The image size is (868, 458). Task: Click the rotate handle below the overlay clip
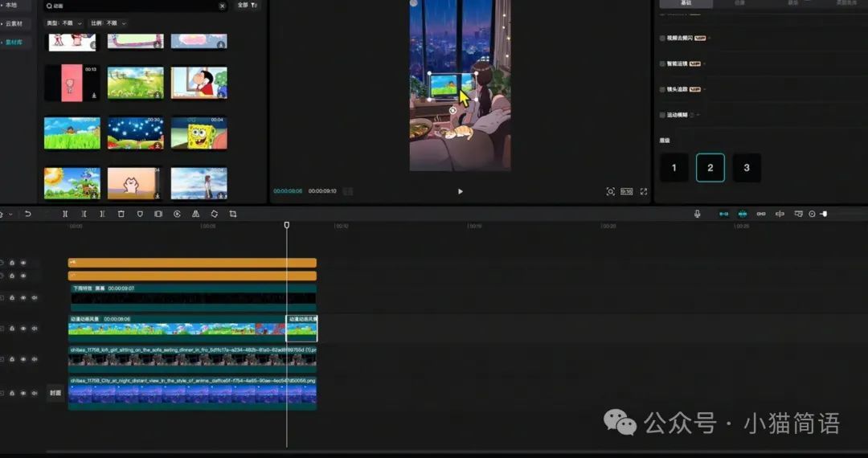pyautogui.click(x=452, y=111)
